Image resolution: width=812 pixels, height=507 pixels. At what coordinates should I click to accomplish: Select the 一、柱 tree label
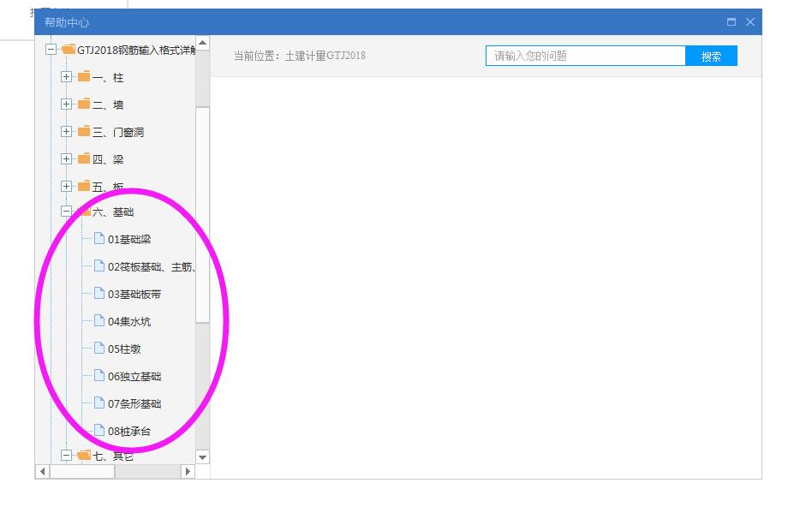point(108,78)
